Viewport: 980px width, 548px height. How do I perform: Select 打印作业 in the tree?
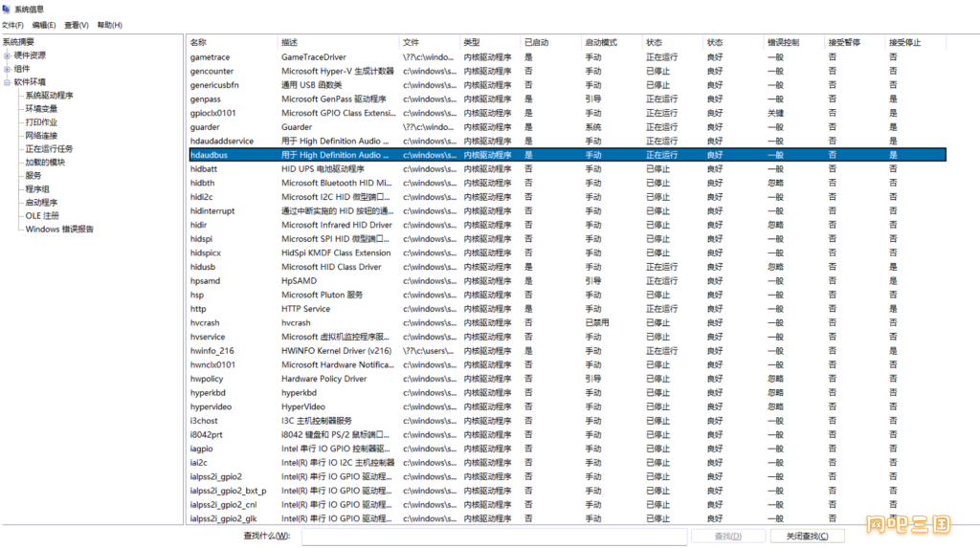[x=41, y=122]
